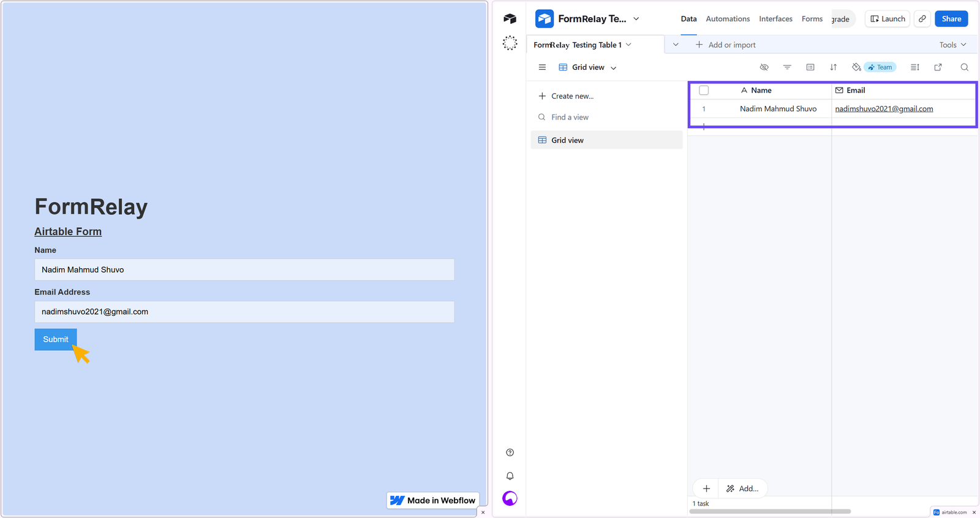Open the Filter records icon
Screen dimensions: 980x518
[x=787, y=67]
